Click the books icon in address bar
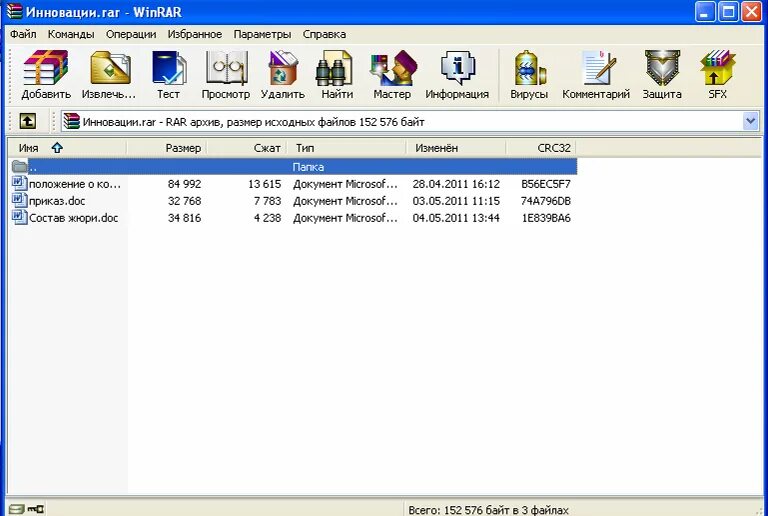Screen dimensions: 768x516 pyautogui.click(x=72, y=121)
